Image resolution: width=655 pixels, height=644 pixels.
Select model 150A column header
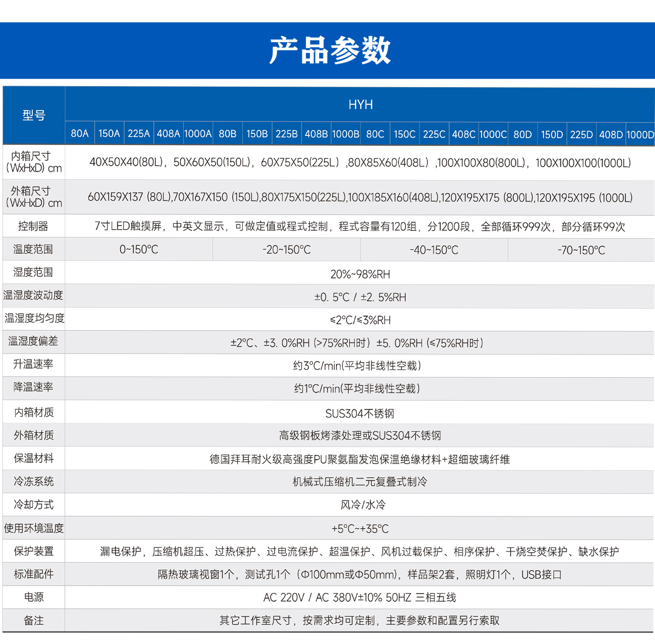coord(109,133)
